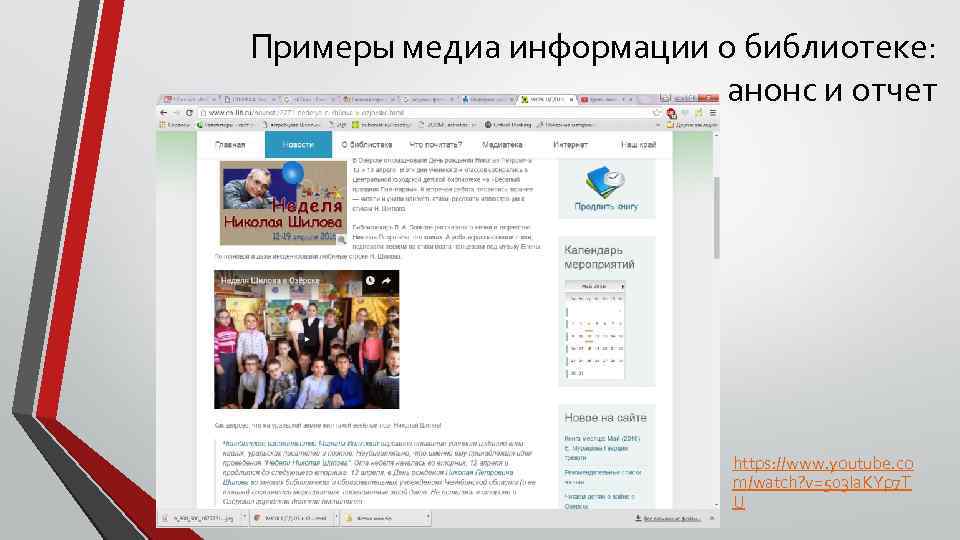Bookmark the page with the star icon
The height and width of the screenshot is (540, 960).
(x=657, y=113)
